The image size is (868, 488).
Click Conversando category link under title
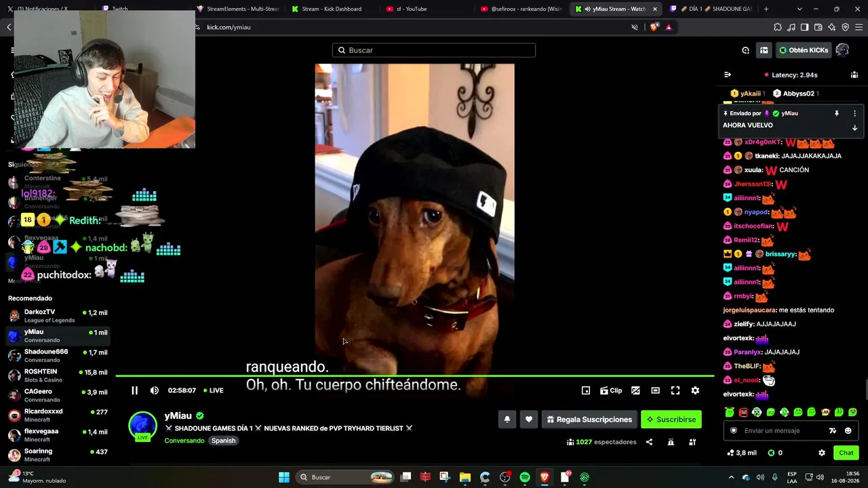pyautogui.click(x=184, y=441)
